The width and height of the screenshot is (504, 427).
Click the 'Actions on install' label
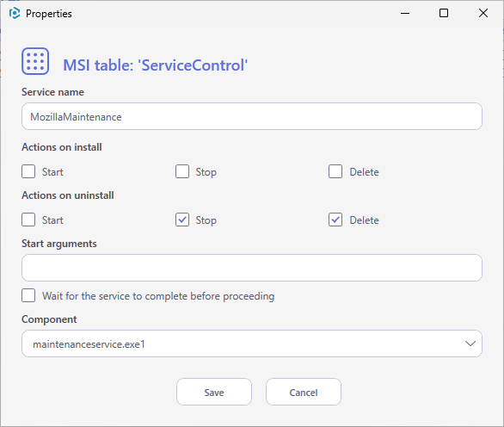pyautogui.click(x=62, y=147)
